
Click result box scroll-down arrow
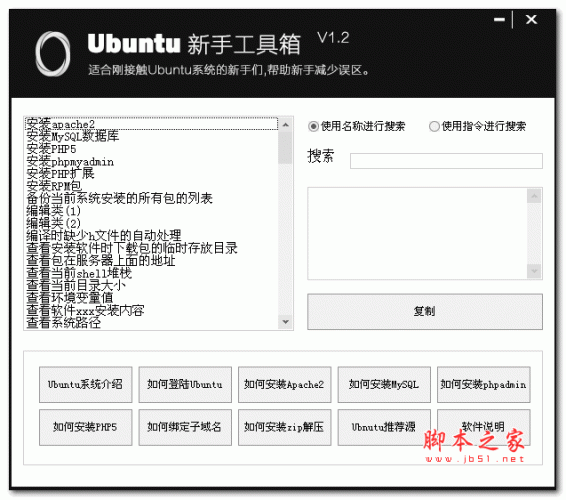[x=534, y=271]
